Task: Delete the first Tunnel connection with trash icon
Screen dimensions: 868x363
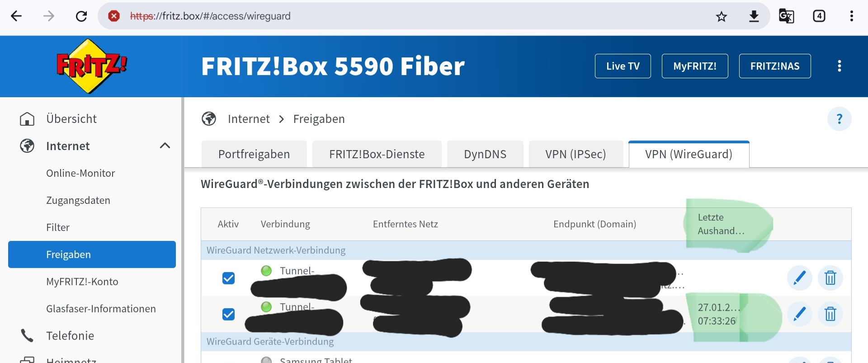Action: click(830, 278)
